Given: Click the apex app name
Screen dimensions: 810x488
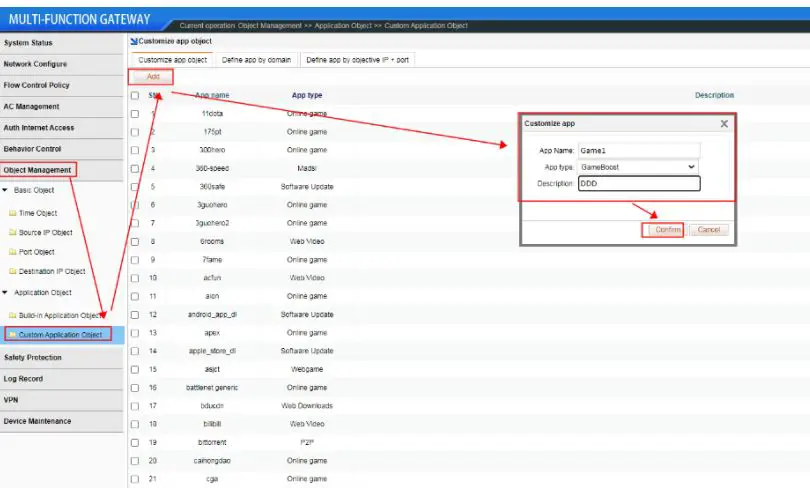Looking at the screenshot, I should pyautogui.click(x=212, y=333).
